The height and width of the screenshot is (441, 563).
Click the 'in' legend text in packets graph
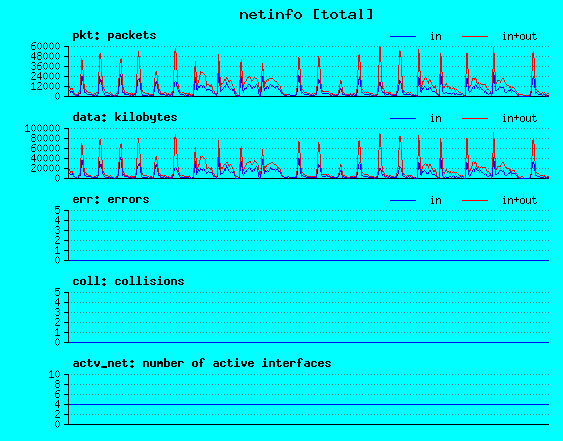click(436, 36)
